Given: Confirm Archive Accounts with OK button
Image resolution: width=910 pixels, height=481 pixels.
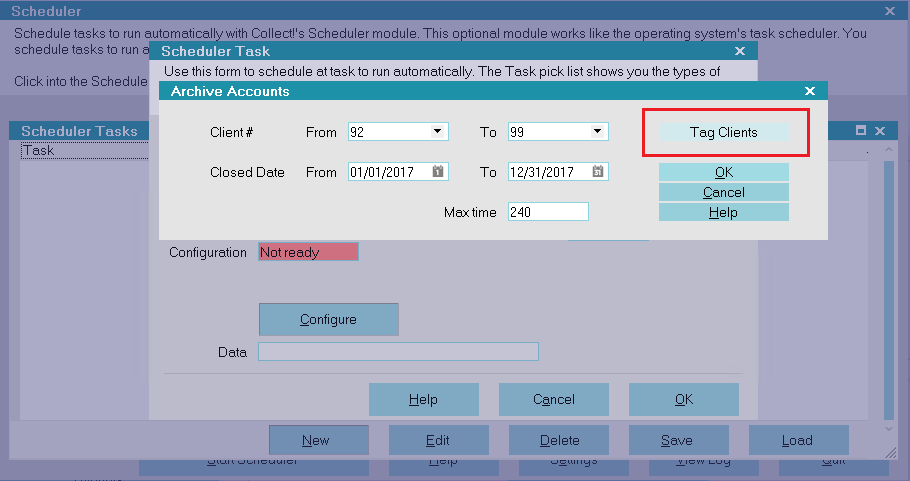Looking at the screenshot, I should pyautogui.click(x=724, y=172).
